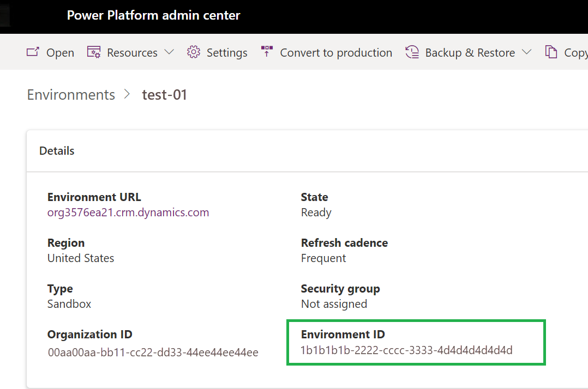Select the Backup & Restore clock icon

click(x=411, y=52)
